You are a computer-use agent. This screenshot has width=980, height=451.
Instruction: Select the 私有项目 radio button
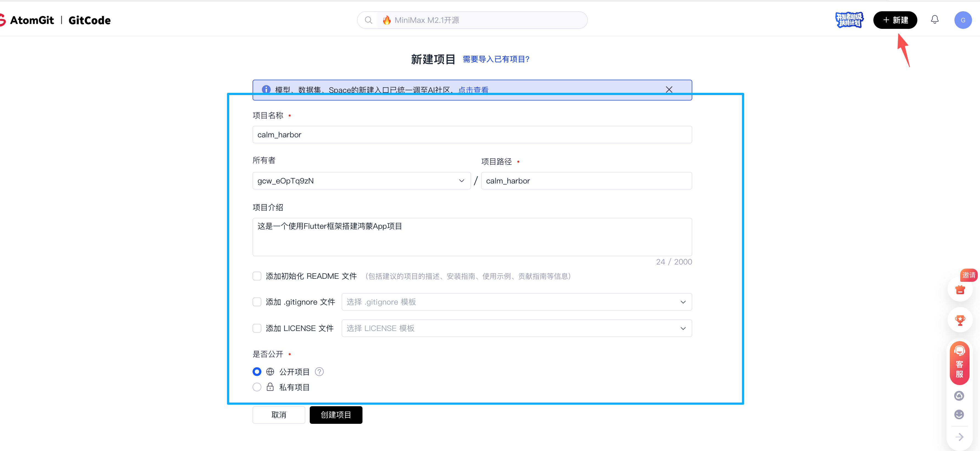pyautogui.click(x=257, y=387)
